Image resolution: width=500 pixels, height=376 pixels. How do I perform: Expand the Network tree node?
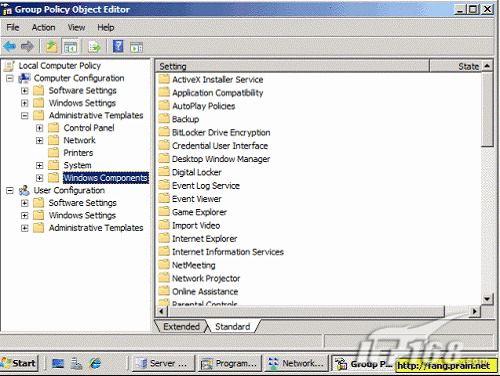tap(39, 140)
